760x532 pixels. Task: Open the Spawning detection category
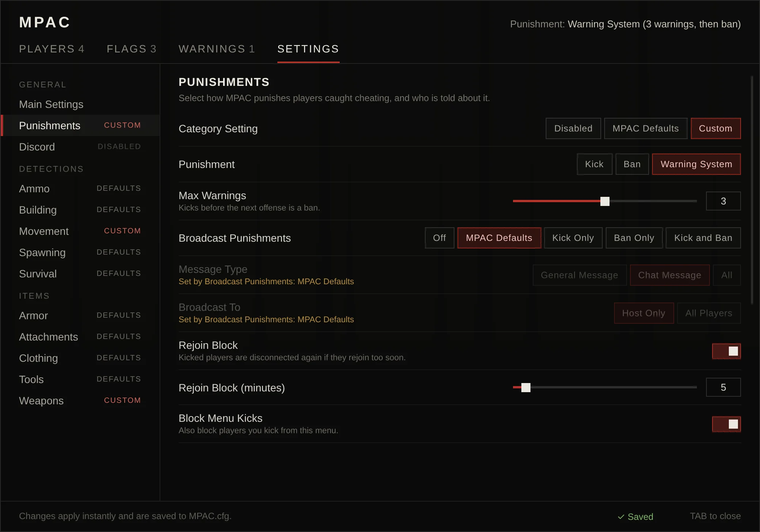[x=80, y=252]
